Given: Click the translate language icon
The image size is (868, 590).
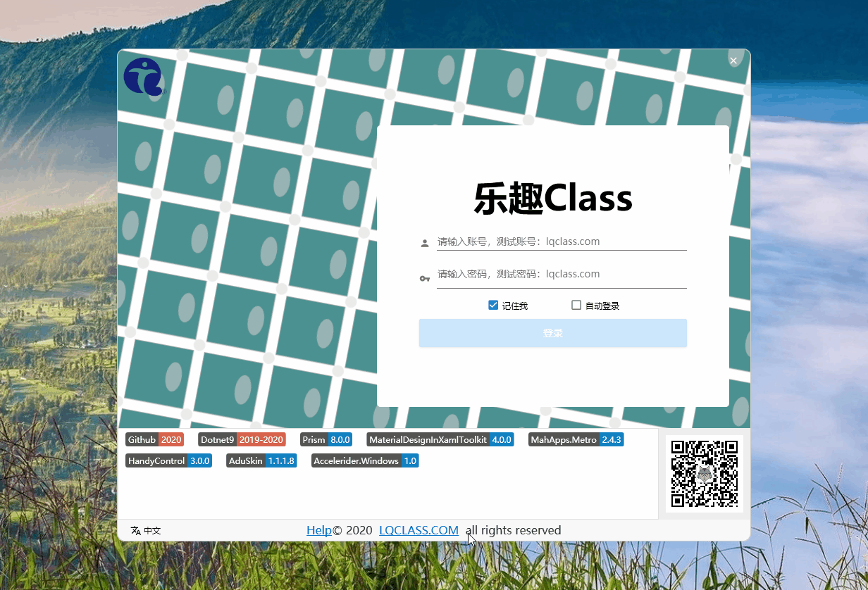Looking at the screenshot, I should (x=135, y=531).
